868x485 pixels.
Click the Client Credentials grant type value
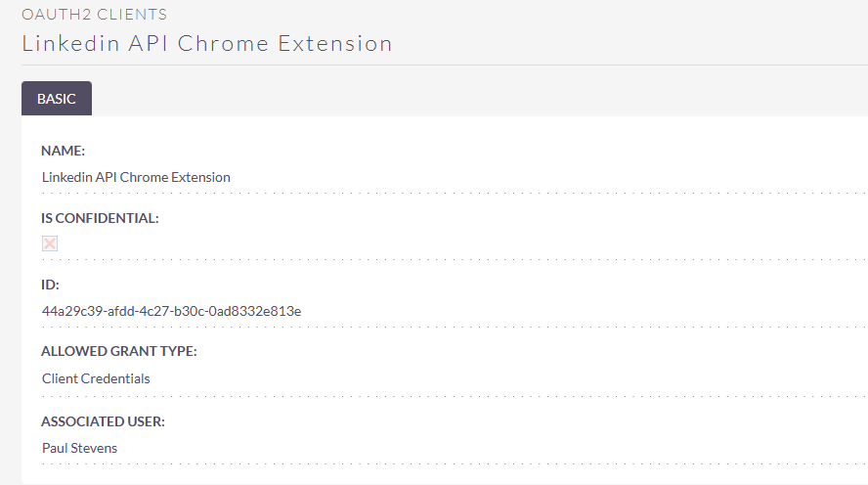point(96,378)
